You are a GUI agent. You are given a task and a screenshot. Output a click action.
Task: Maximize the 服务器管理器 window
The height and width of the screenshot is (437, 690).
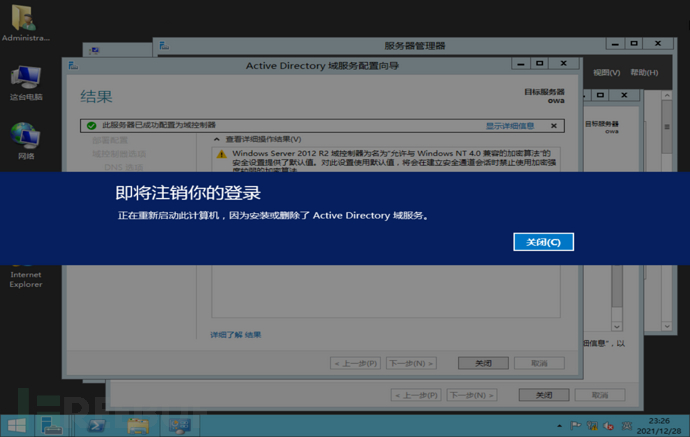634,44
